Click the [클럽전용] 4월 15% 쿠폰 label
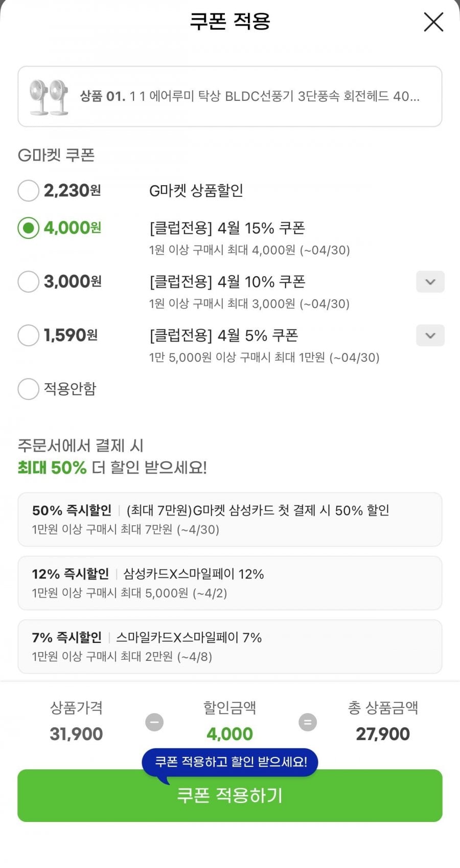 click(x=227, y=228)
